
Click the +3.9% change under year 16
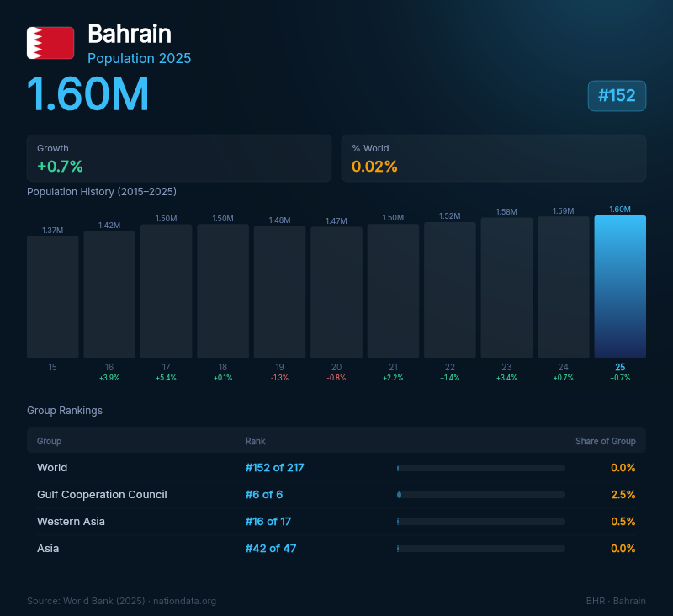tap(109, 378)
